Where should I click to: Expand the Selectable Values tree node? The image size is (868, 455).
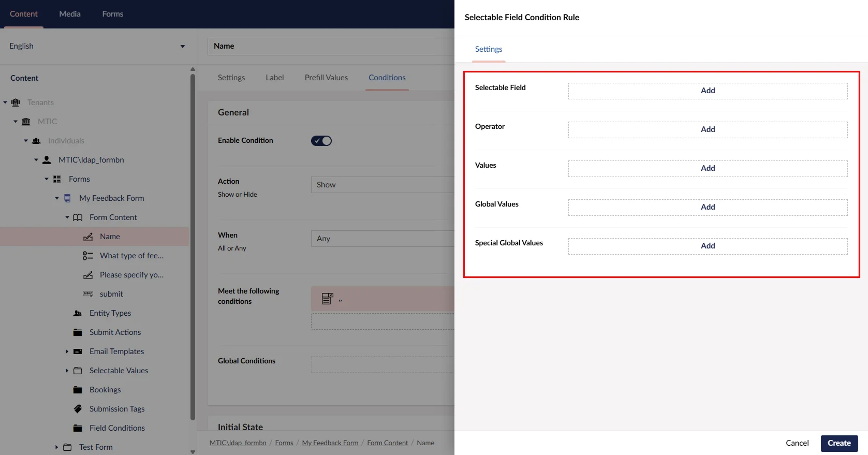pos(67,371)
